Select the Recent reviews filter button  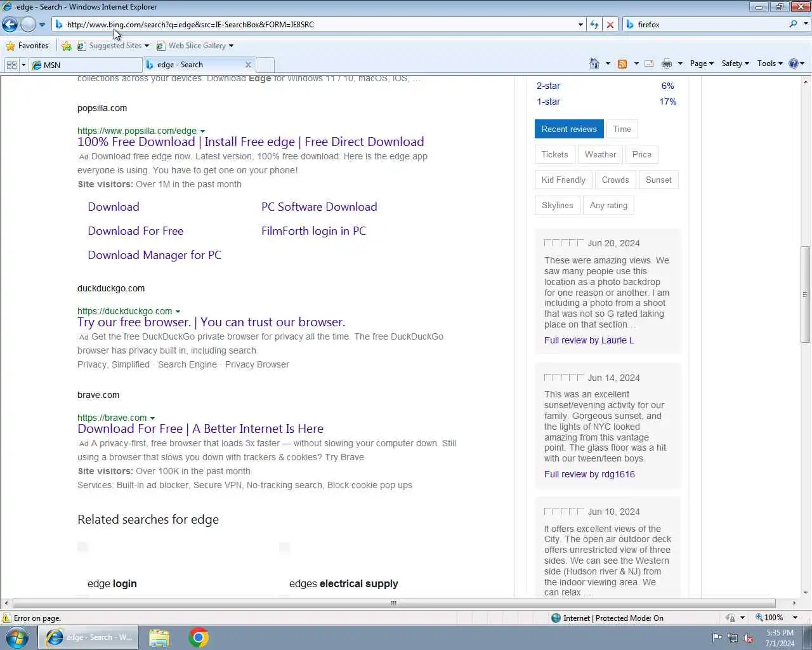point(569,129)
